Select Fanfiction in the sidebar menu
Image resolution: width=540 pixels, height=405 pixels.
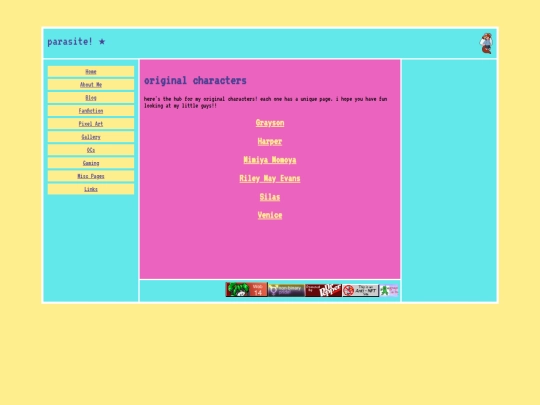91,111
